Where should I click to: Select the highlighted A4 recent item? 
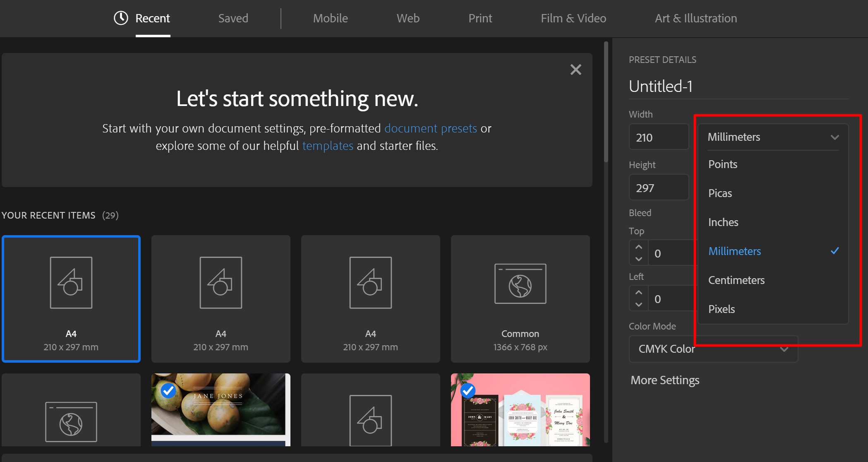click(71, 299)
